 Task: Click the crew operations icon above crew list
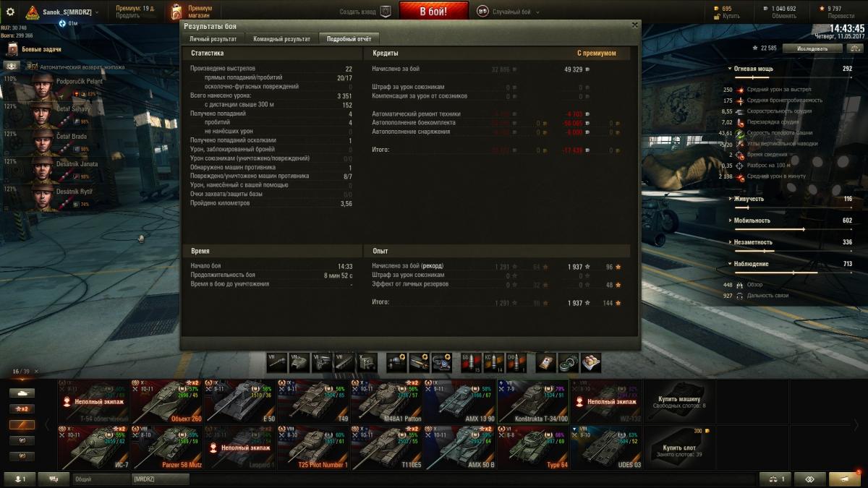(12, 66)
